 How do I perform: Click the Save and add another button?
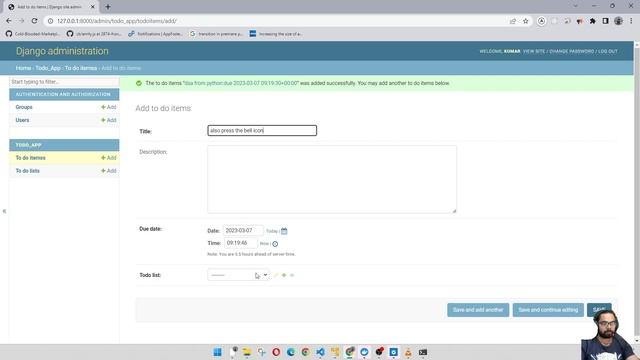point(478,310)
